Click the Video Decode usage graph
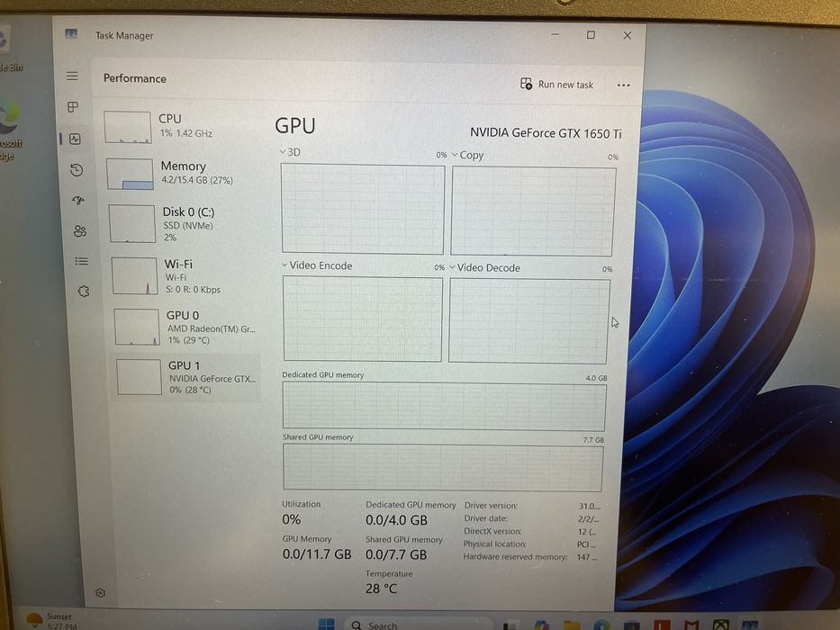Image resolution: width=840 pixels, height=630 pixels. (528, 321)
